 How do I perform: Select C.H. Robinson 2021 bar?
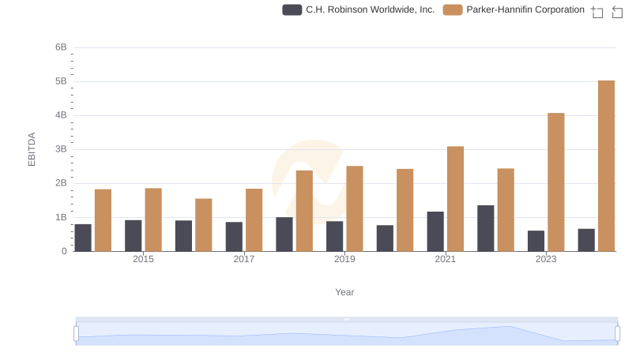pyautogui.click(x=435, y=231)
